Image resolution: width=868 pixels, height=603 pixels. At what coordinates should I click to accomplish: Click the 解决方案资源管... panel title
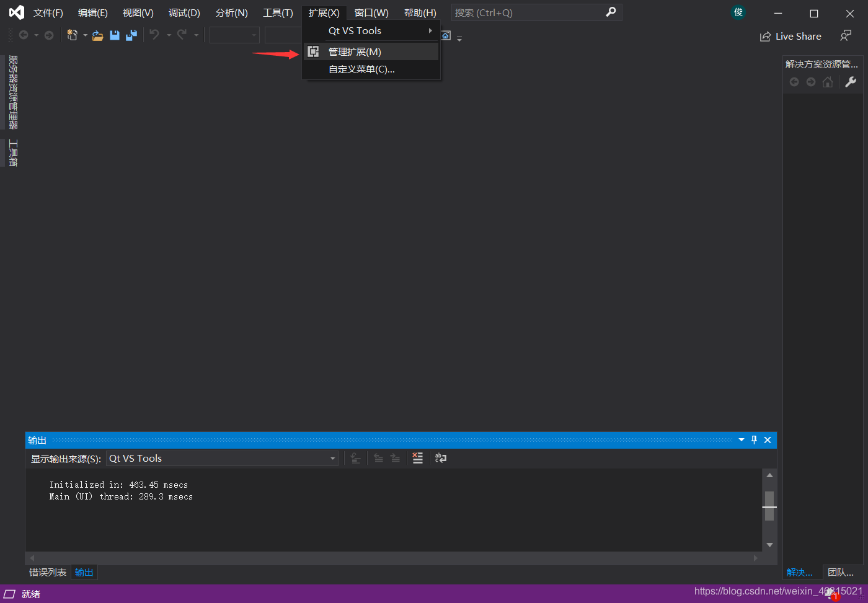tap(821, 64)
